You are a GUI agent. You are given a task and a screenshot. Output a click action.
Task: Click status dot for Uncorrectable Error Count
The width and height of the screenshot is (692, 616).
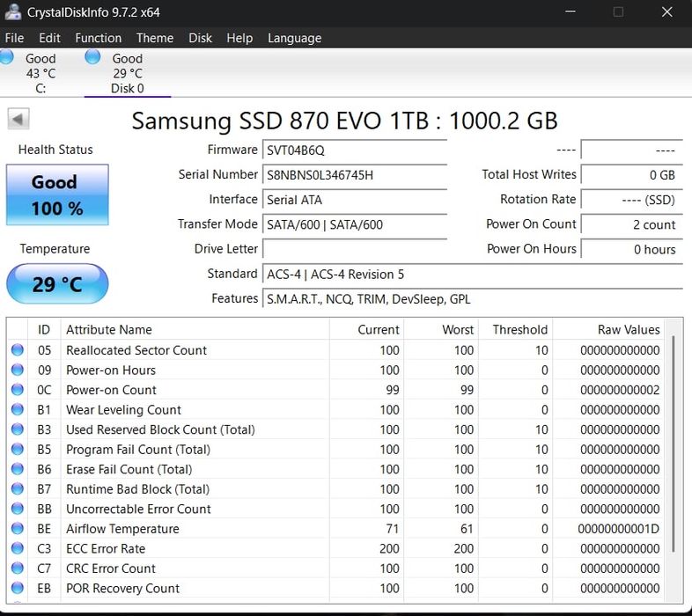[18, 509]
